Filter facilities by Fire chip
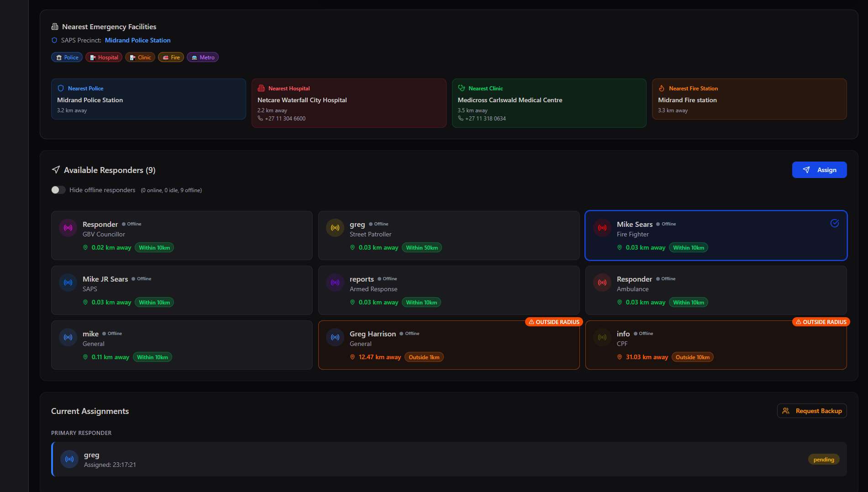Viewport: 868px width, 492px height. (171, 57)
